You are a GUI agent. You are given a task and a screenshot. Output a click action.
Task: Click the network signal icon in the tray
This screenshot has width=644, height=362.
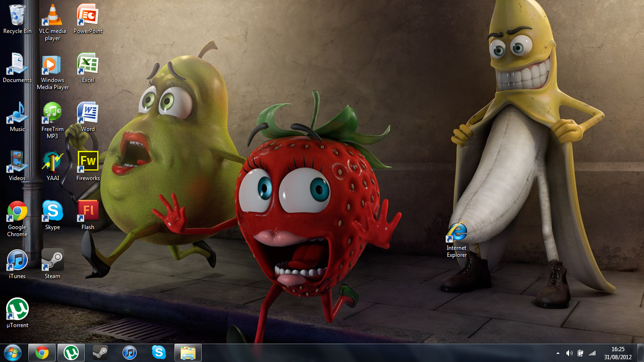tap(592, 353)
